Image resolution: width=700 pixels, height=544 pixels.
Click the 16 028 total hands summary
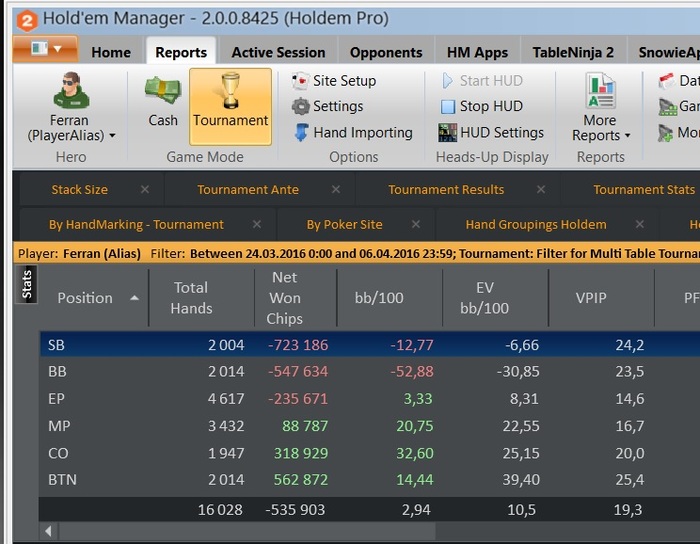pyautogui.click(x=220, y=510)
